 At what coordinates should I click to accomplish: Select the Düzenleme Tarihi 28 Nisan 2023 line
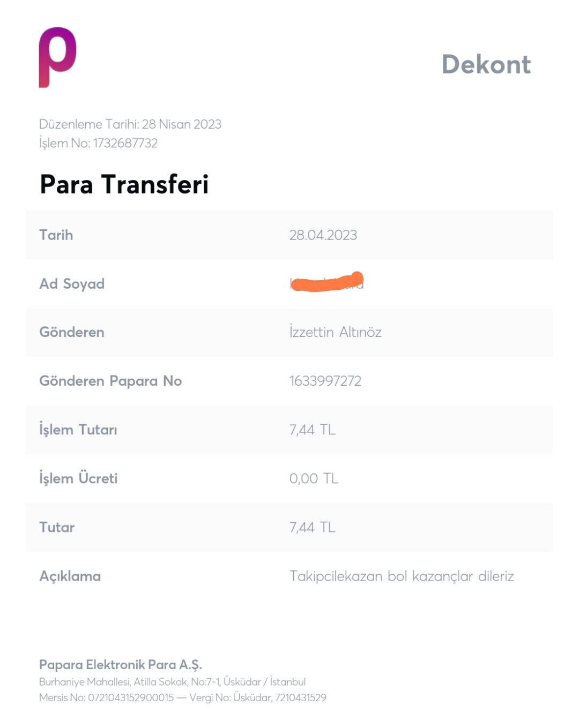(130, 124)
